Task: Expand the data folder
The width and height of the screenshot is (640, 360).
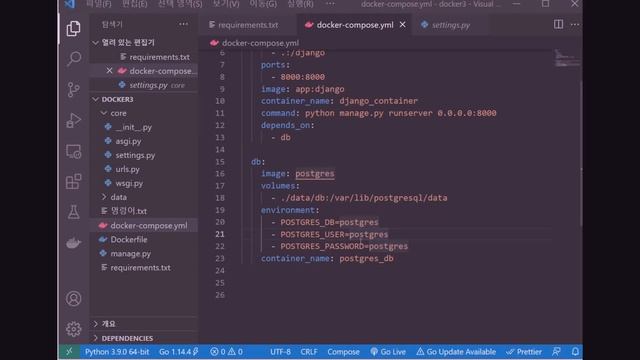Action: (x=144, y=197)
